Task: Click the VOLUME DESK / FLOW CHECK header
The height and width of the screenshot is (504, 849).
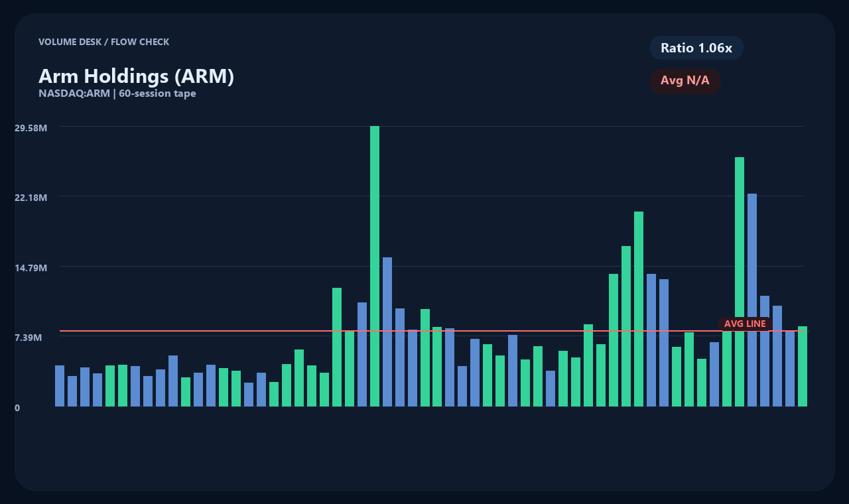Action: (x=104, y=42)
